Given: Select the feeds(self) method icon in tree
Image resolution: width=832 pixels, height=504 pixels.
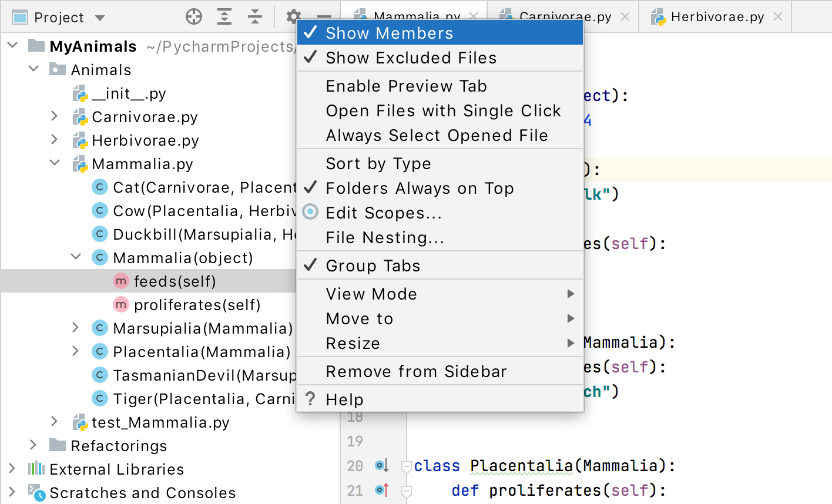Looking at the screenshot, I should [121, 281].
